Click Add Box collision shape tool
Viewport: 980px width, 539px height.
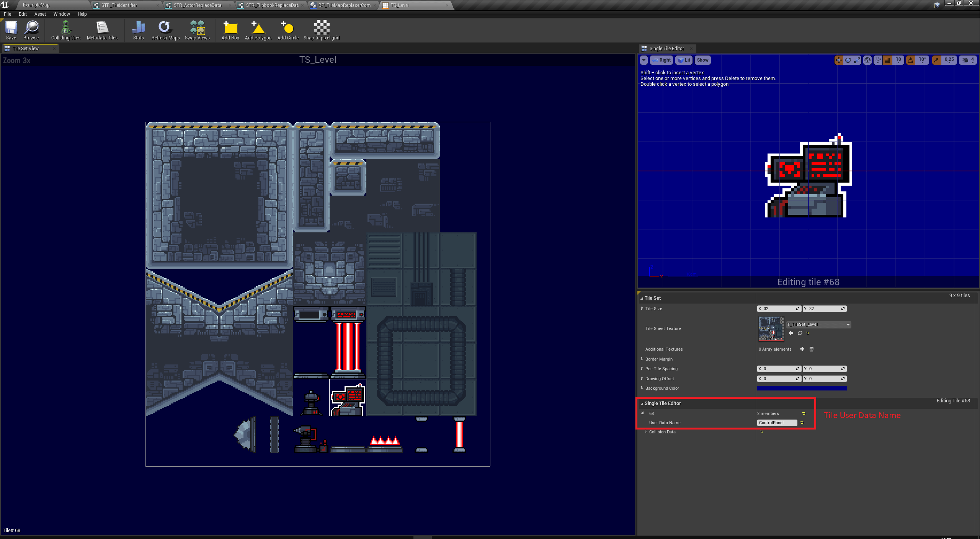(x=230, y=30)
